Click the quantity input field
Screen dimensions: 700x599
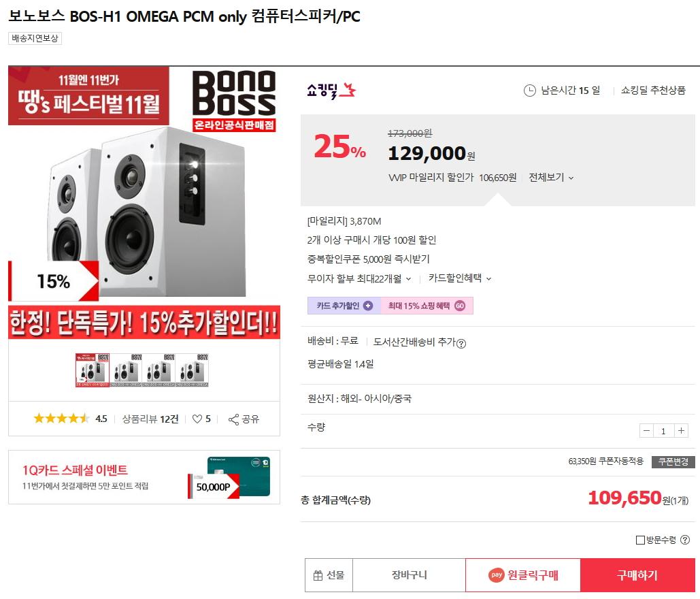pyautogui.click(x=663, y=431)
